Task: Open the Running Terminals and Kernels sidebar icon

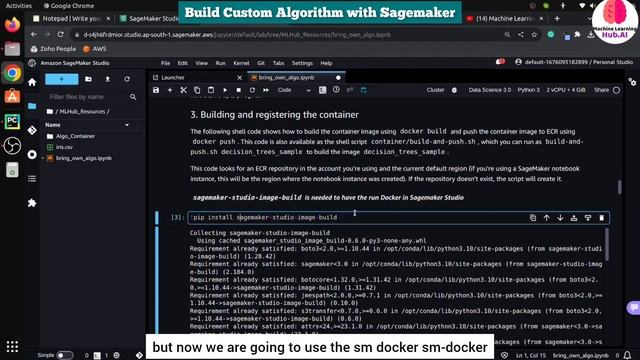Action: (x=32, y=155)
